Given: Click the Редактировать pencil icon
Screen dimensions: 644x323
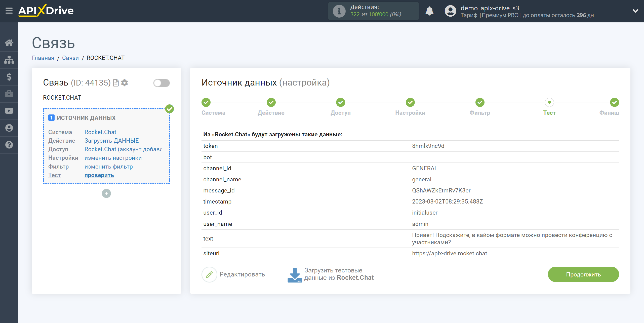Looking at the screenshot, I should (209, 274).
